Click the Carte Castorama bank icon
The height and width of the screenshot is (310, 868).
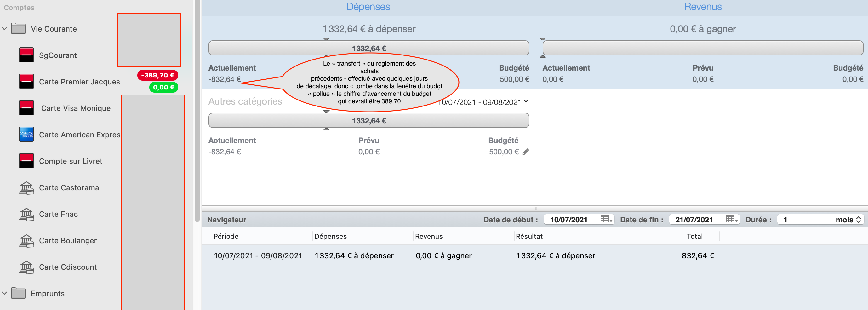27,188
